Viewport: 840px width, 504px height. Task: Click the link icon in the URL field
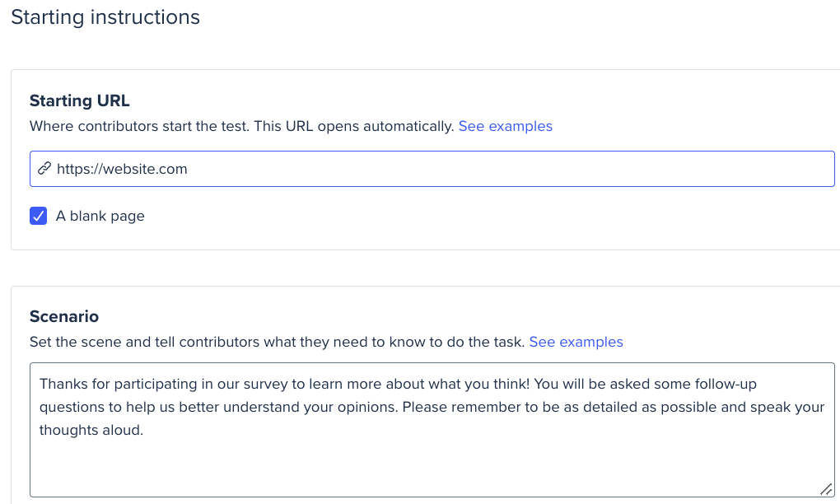[44, 169]
